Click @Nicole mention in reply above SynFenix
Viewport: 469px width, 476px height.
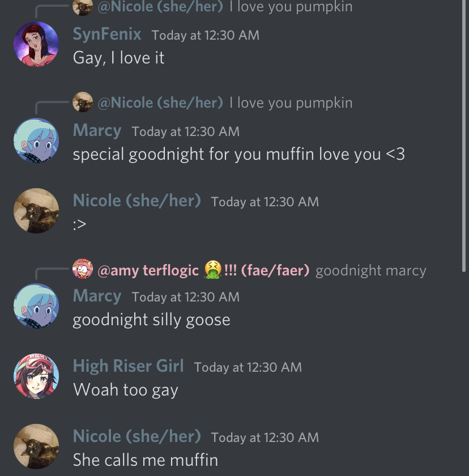[x=160, y=7]
